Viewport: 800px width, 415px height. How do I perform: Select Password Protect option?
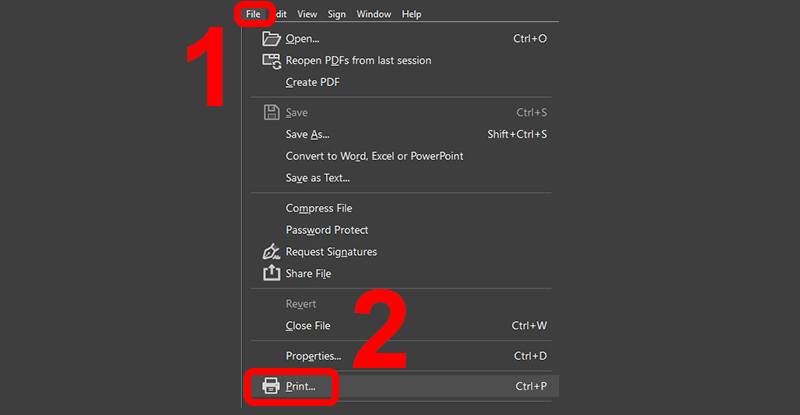coord(327,230)
